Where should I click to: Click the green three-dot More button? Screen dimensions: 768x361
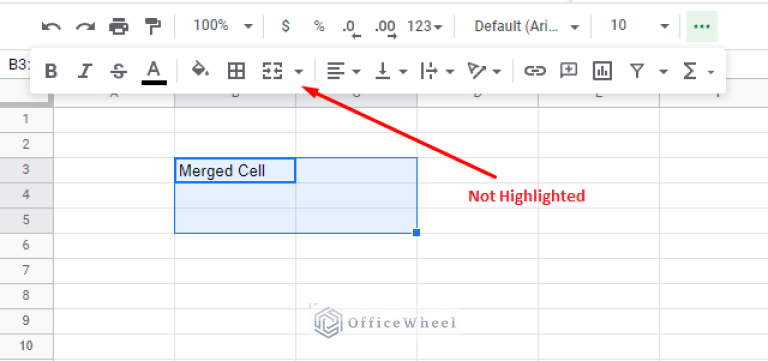click(702, 26)
